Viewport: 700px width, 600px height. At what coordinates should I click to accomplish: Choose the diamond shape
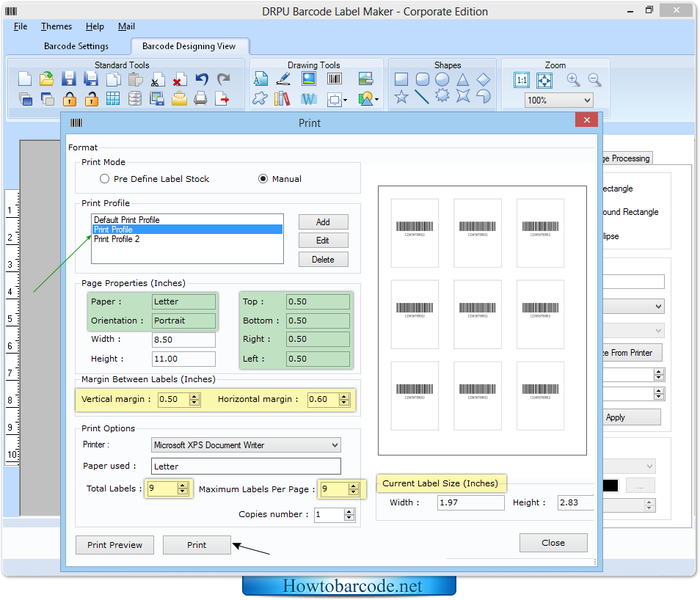pyautogui.click(x=484, y=79)
